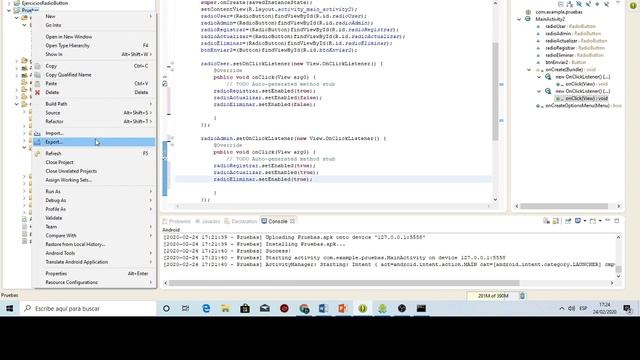Open PowerPoint from the taskbar
The width and height of the screenshot is (640, 360).
coord(343,309)
